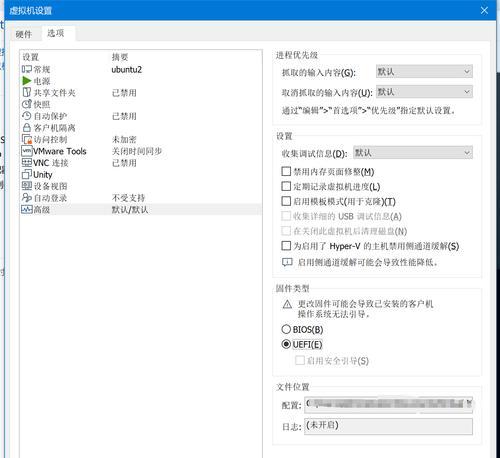
Task: Click the 未加密 summary text
Action: 124,139
